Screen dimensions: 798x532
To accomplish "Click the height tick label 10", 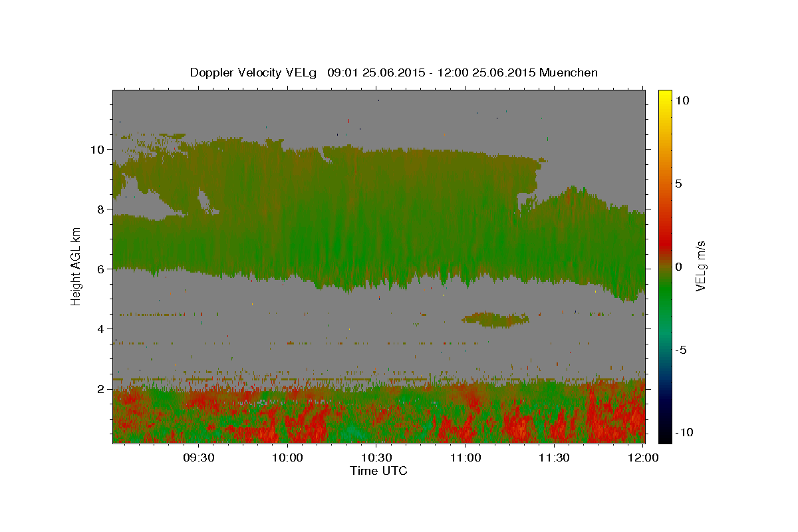I will coord(98,149).
